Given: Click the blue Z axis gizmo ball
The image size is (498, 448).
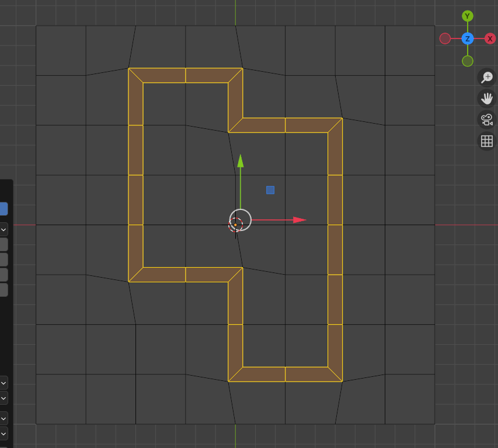Looking at the screenshot, I should [x=467, y=38].
